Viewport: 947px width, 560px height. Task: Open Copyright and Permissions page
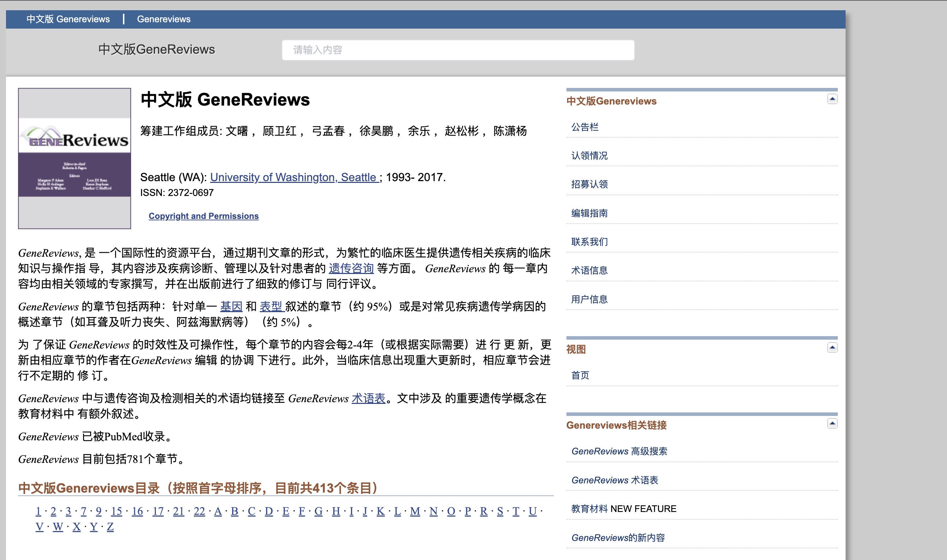coord(204,216)
